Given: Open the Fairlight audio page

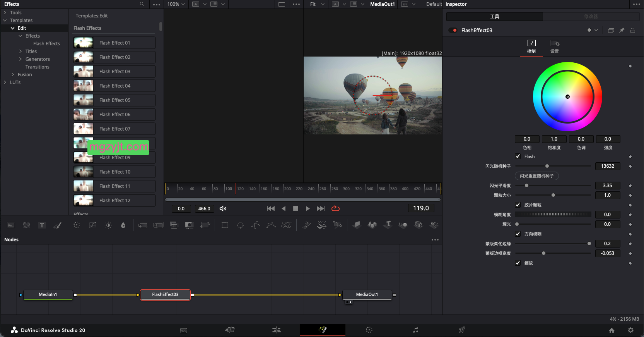Looking at the screenshot, I should [415, 330].
